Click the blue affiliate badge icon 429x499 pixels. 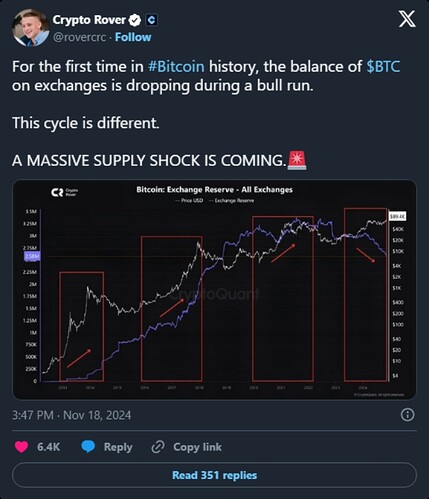coord(151,20)
